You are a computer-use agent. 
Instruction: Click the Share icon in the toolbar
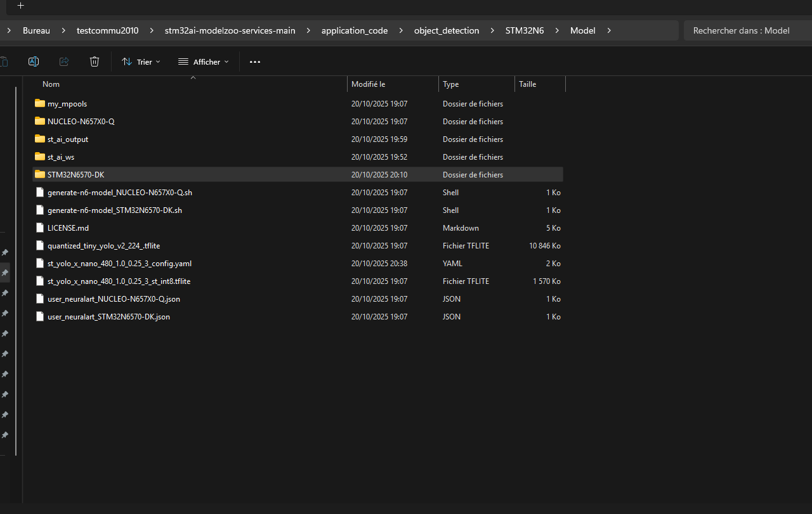point(64,61)
